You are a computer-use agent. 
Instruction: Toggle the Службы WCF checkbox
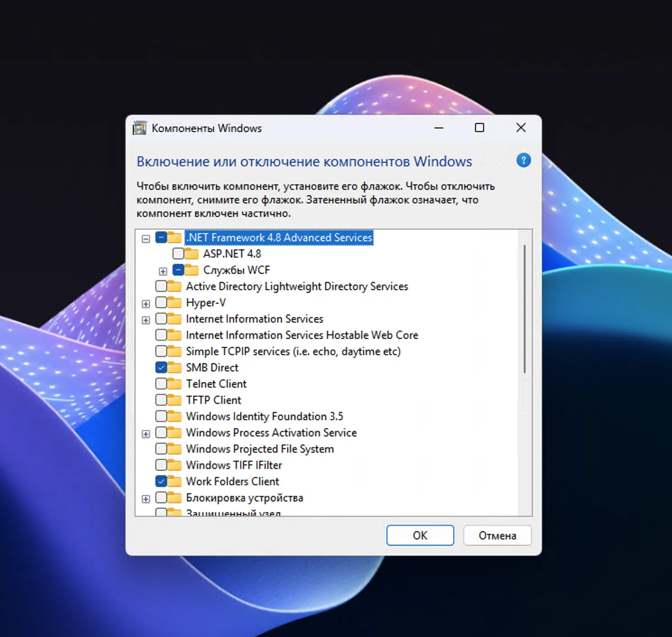[178, 270]
